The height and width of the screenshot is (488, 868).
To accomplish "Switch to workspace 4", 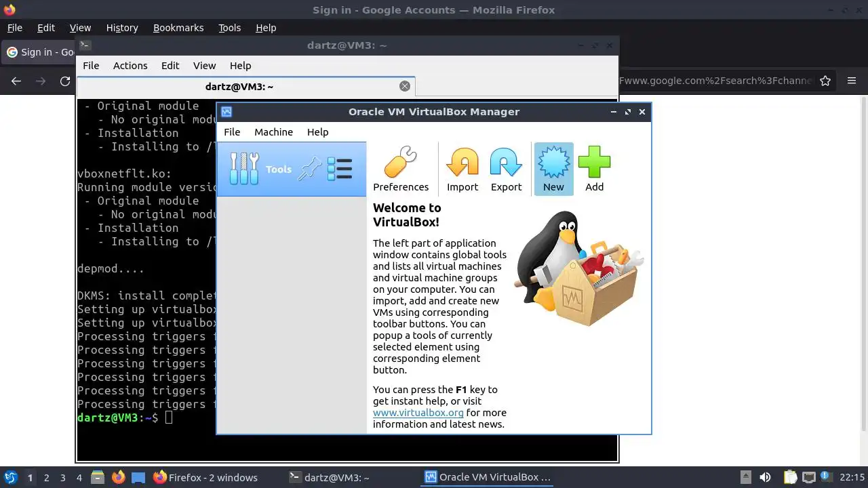I will point(79,478).
